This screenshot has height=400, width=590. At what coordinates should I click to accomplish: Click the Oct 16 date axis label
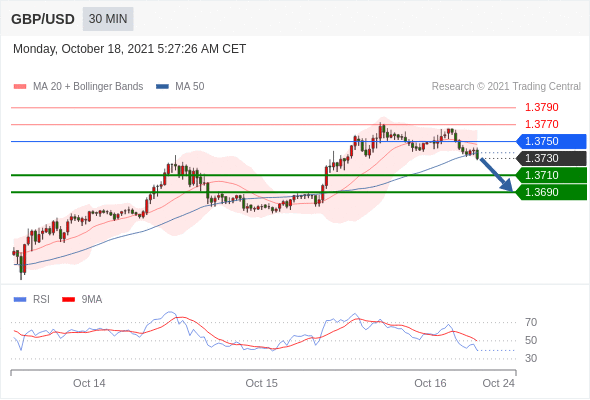[430, 383]
